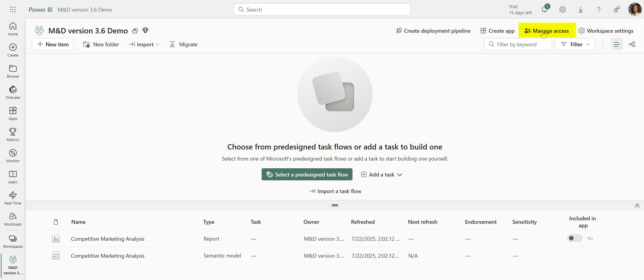Open Workspace settings
The width and height of the screenshot is (644, 280).
606,31
